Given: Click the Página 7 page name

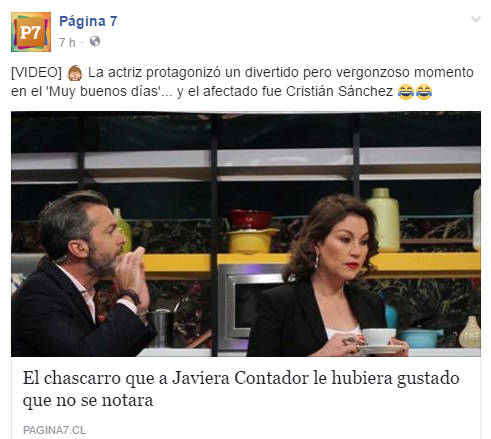Looking at the screenshot, I should (88, 21).
